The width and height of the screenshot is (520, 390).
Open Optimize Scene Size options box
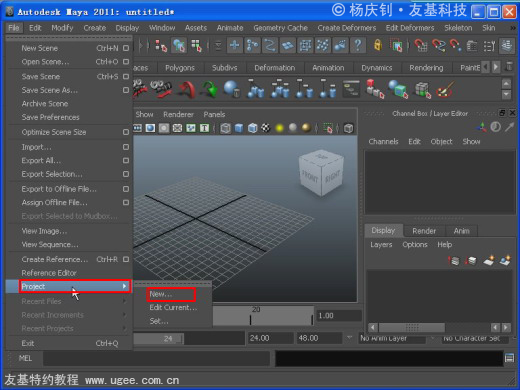pos(126,132)
